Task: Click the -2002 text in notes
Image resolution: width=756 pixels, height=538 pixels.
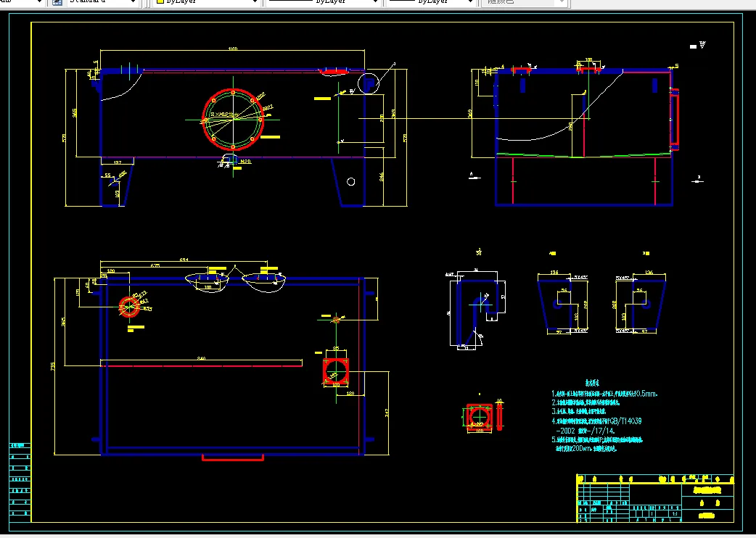Action: [x=567, y=431]
